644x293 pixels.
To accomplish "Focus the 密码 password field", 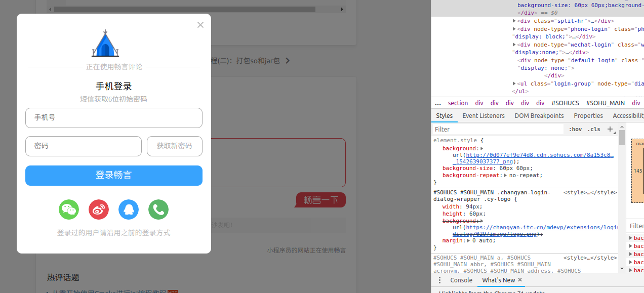I will [x=84, y=146].
